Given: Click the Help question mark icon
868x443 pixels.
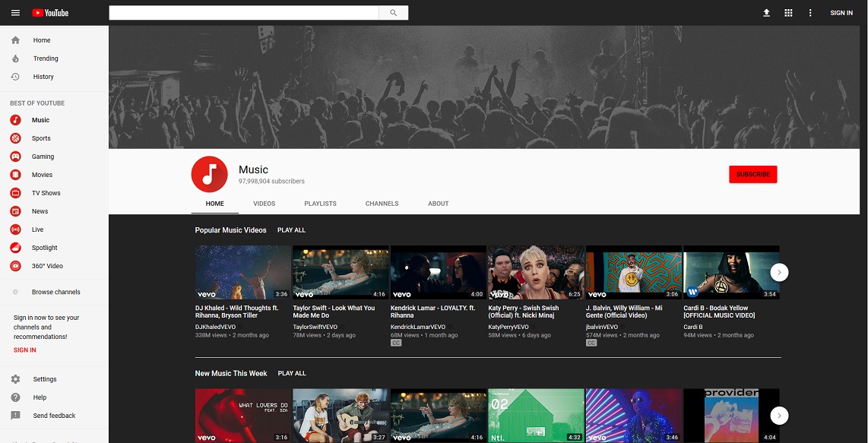Looking at the screenshot, I should point(15,397).
